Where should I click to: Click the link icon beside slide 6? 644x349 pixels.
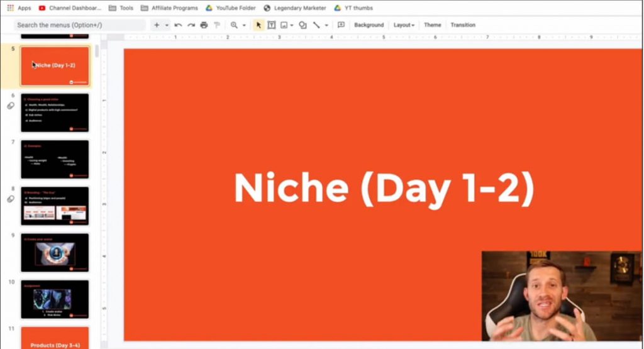click(11, 106)
